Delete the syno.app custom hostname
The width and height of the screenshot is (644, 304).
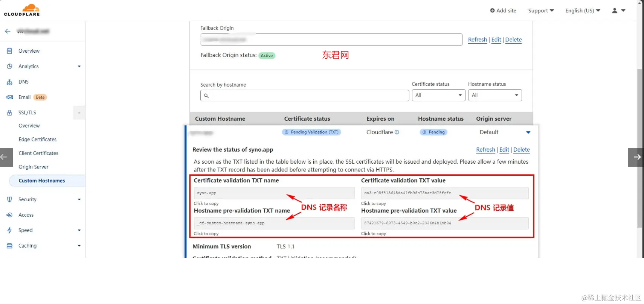click(x=521, y=150)
